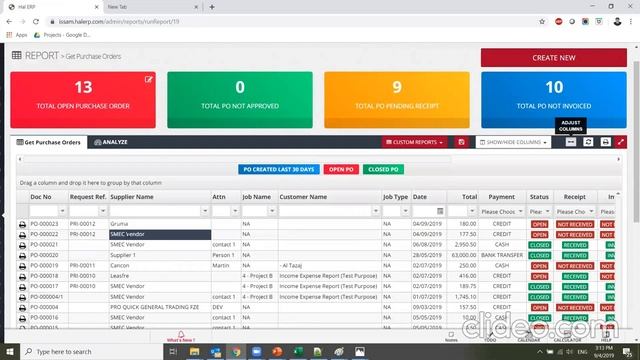
Task: Click Windows Start button
Action: pyautogui.click(x=10, y=351)
